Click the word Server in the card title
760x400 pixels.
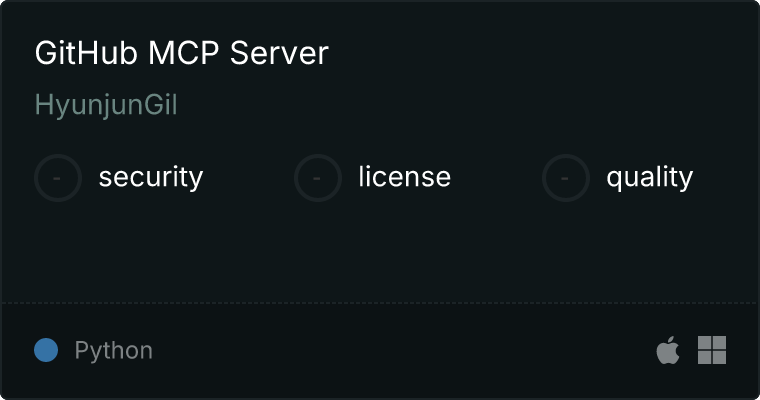click(x=279, y=53)
